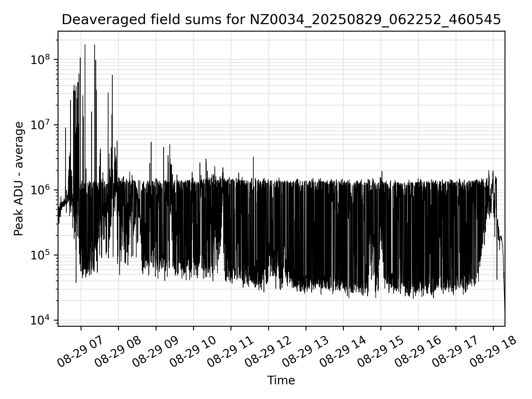This screenshot has height=399, width=532.
Task: Click the '08-29 17' x-axis tick label
Action: pos(455,352)
